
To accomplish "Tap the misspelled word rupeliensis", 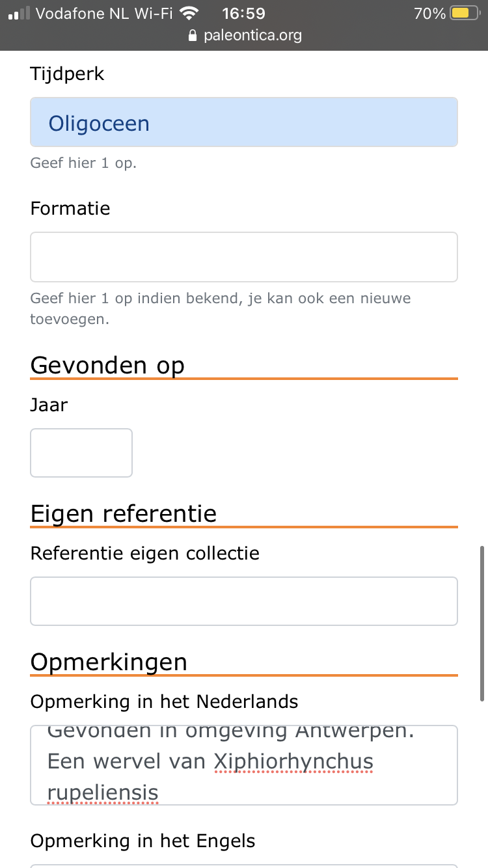I will pyautogui.click(x=103, y=793).
